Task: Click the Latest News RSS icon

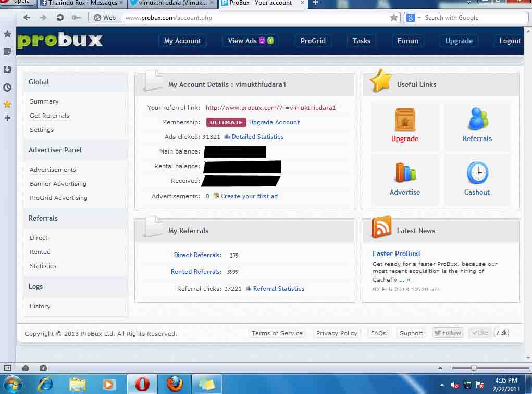Action: click(x=381, y=226)
